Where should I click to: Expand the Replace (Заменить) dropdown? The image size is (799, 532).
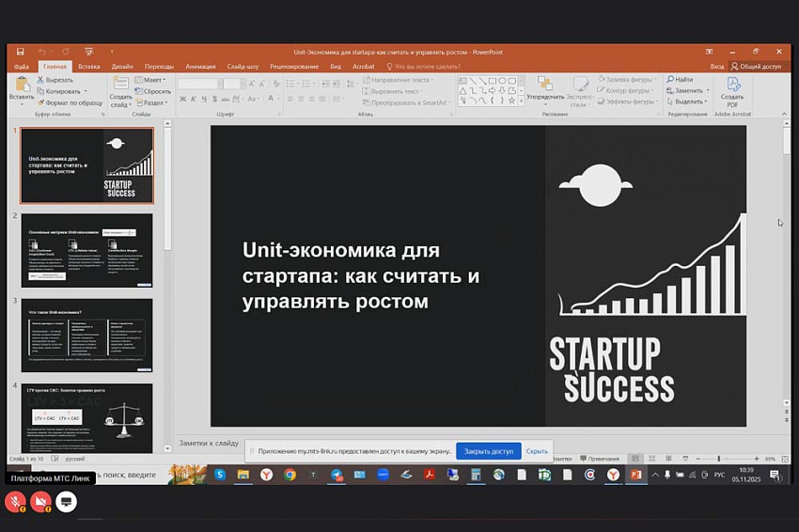point(689,90)
